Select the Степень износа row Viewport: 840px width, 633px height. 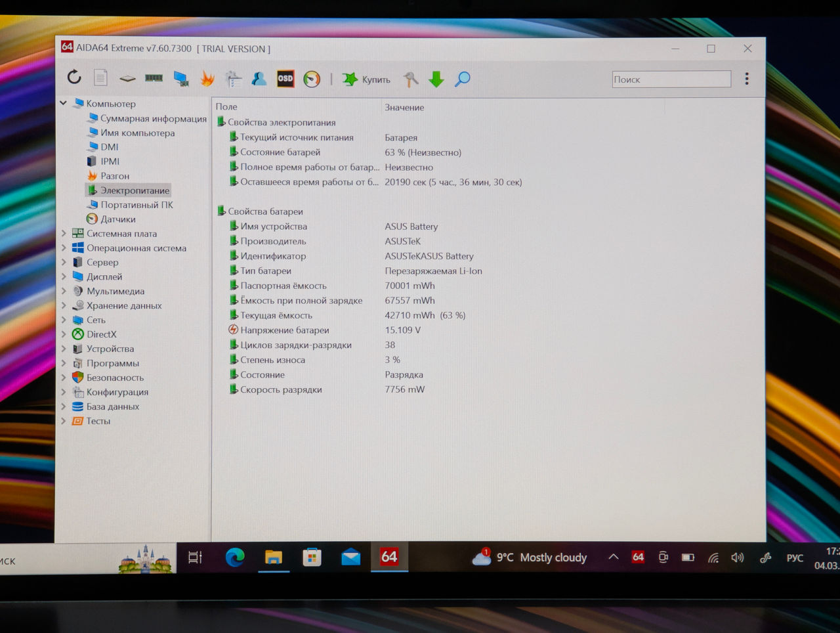pos(489,360)
